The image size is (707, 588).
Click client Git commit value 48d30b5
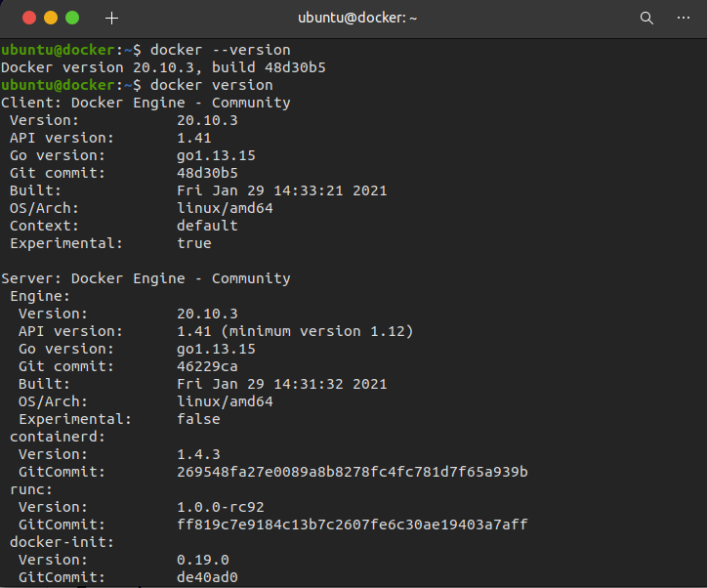coord(207,173)
